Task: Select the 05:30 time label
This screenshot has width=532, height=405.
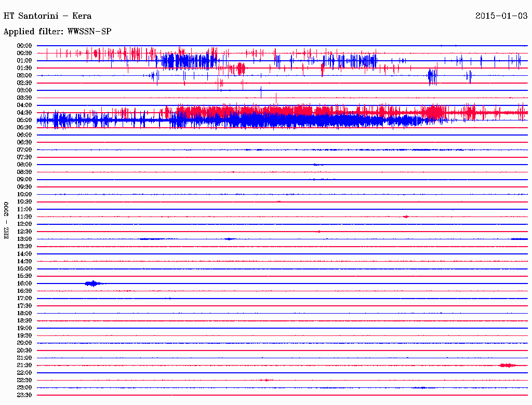Action: (x=24, y=127)
